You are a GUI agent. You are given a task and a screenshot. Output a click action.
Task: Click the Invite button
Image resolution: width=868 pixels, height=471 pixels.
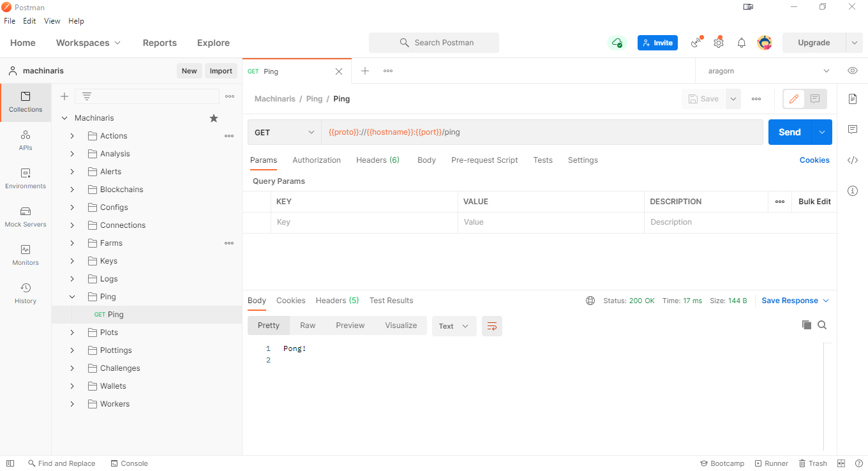tap(657, 43)
